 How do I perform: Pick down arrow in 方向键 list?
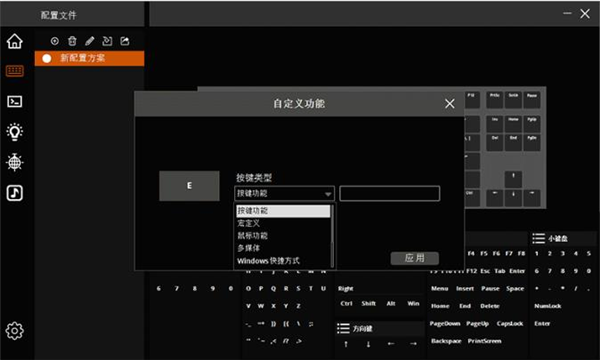368,344
